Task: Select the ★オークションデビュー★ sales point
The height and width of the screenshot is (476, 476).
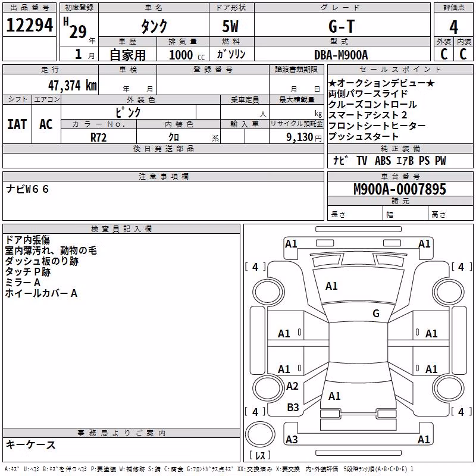Action: coord(381,83)
